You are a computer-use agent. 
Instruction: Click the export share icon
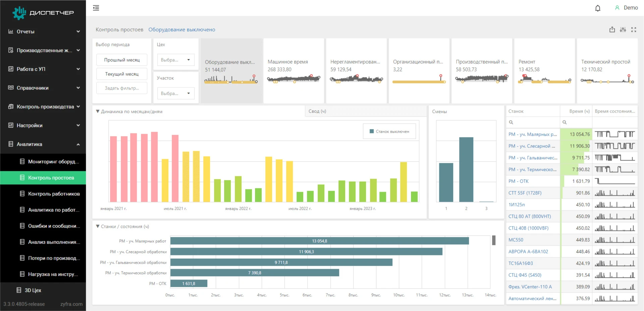pos(612,29)
